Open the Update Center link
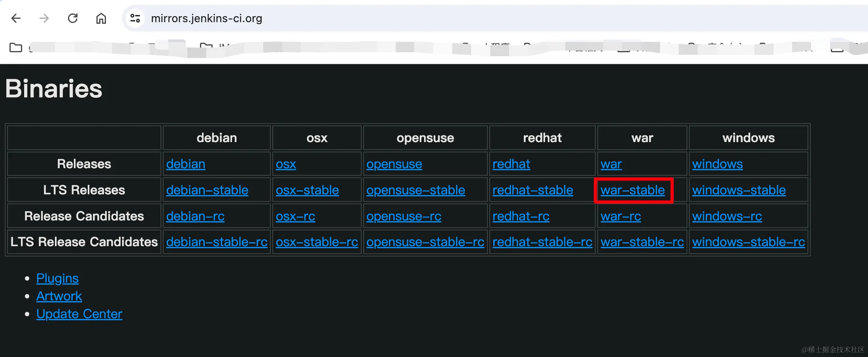The height and width of the screenshot is (357, 868). [x=79, y=314]
